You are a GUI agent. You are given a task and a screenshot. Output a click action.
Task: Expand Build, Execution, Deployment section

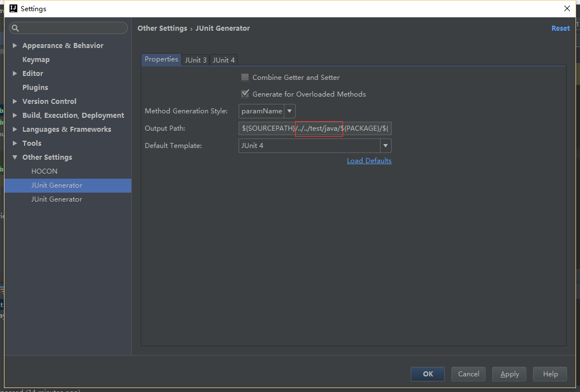point(15,116)
